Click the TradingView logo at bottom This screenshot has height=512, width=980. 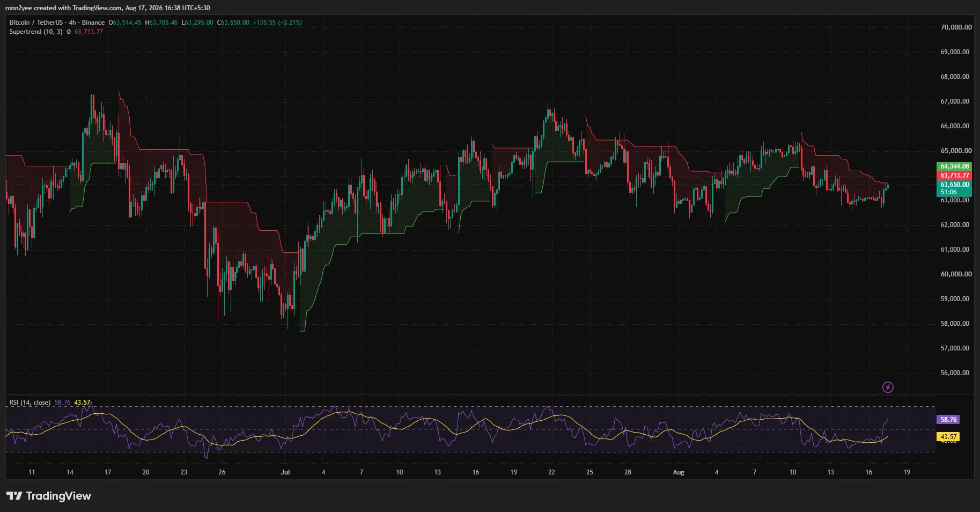(x=49, y=496)
